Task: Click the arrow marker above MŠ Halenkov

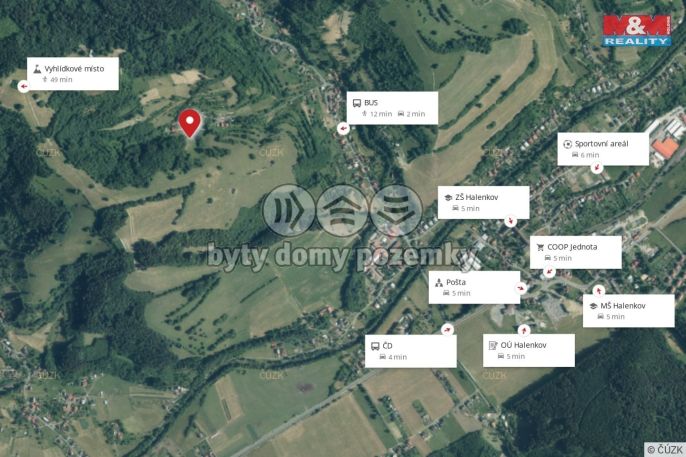Action: click(598, 291)
